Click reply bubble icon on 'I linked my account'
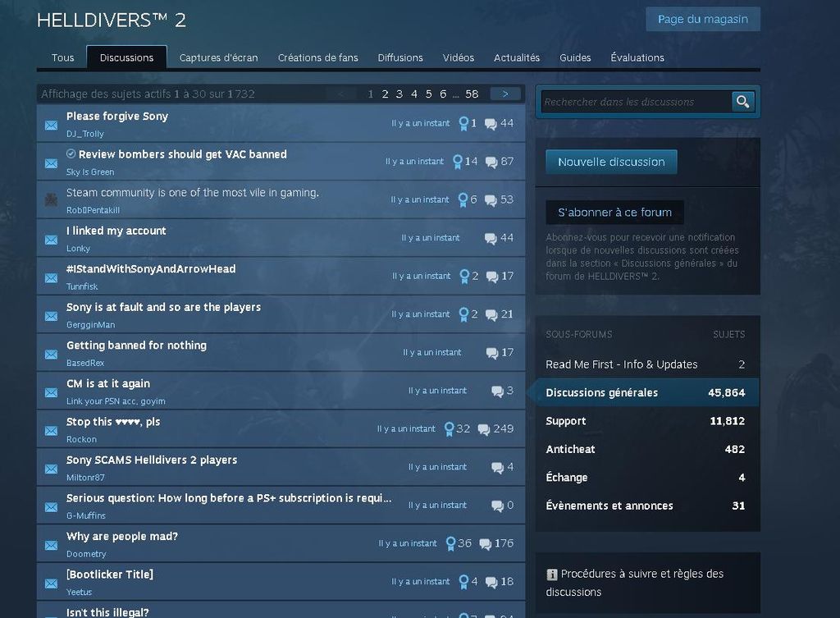This screenshot has width=840, height=618. (x=491, y=239)
